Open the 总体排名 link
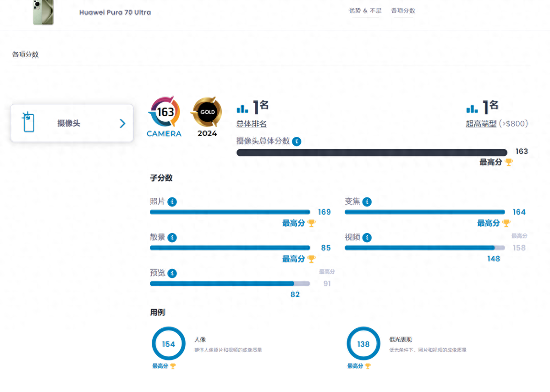The height and width of the screenshot is (392, 550). pos(252,124)
